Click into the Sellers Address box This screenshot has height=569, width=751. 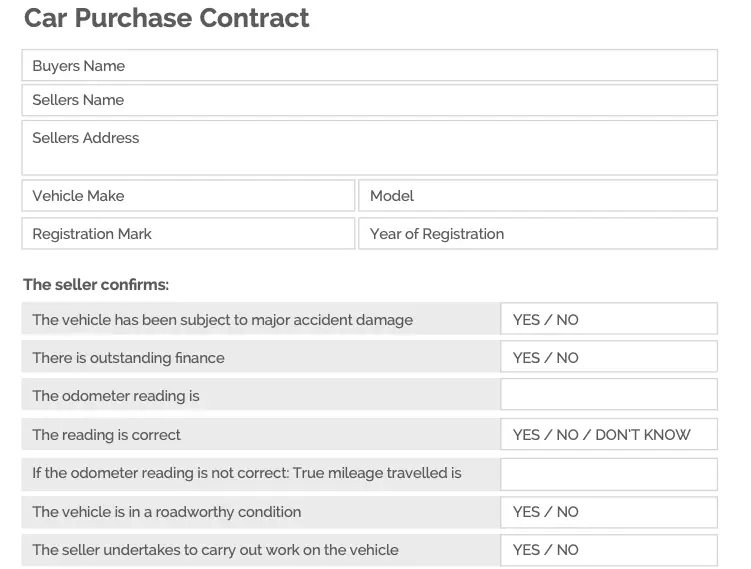tap(369, 148)
